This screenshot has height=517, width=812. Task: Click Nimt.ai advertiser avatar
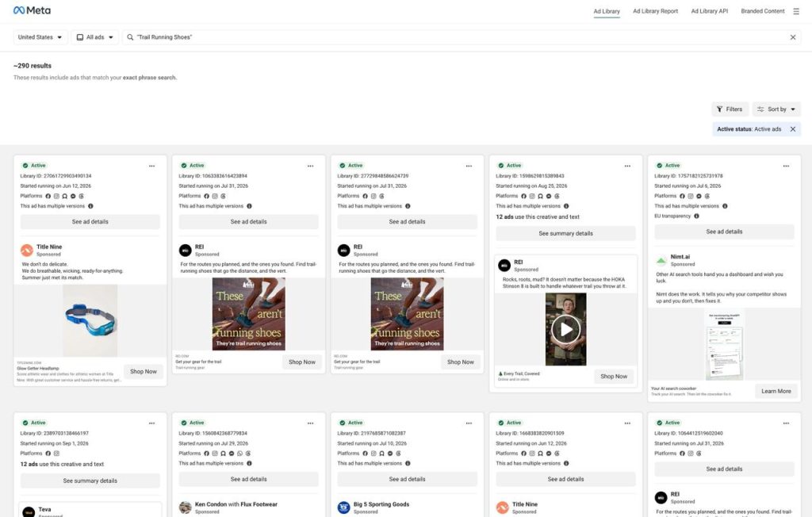coord(661,260)
